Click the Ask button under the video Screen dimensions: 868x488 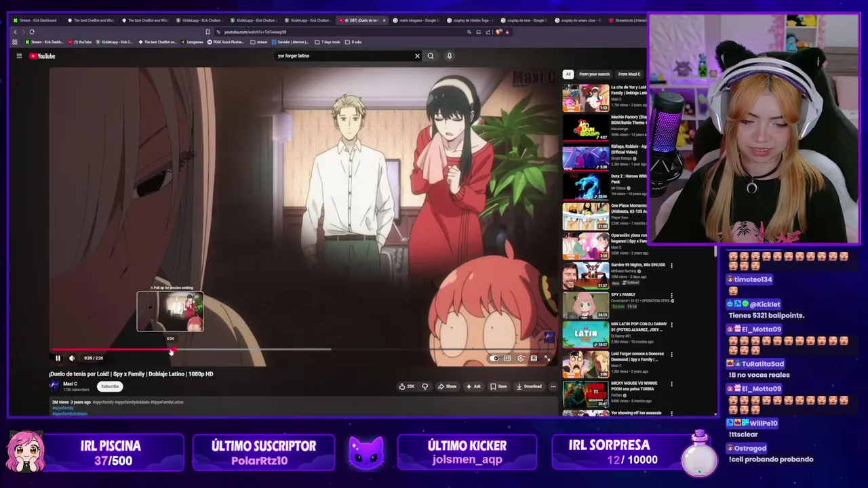pyautogui.click(x=473, y=386)
